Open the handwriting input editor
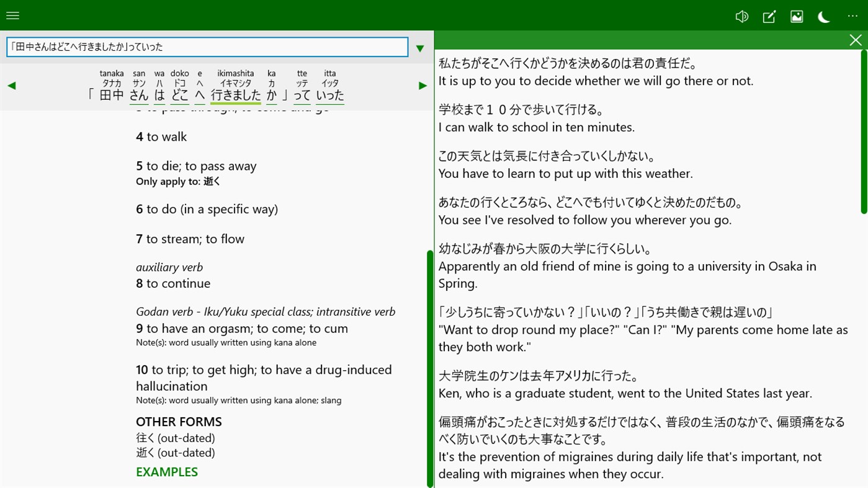The height and width of the screenshot is (488, 868). coord(769,17)
